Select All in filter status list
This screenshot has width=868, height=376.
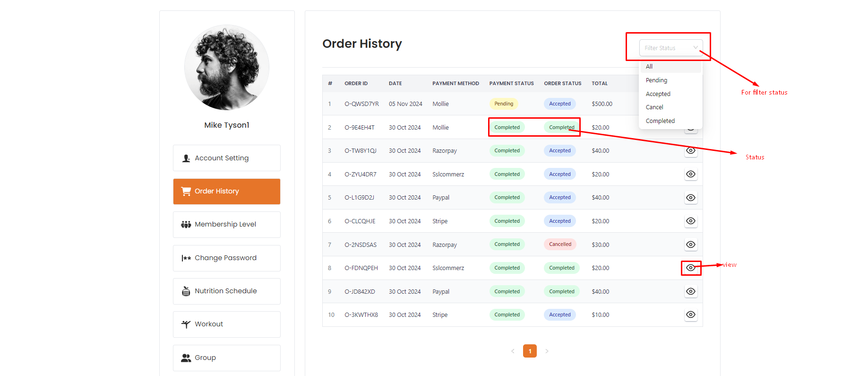pyautogui.click(x=671, y=67)
